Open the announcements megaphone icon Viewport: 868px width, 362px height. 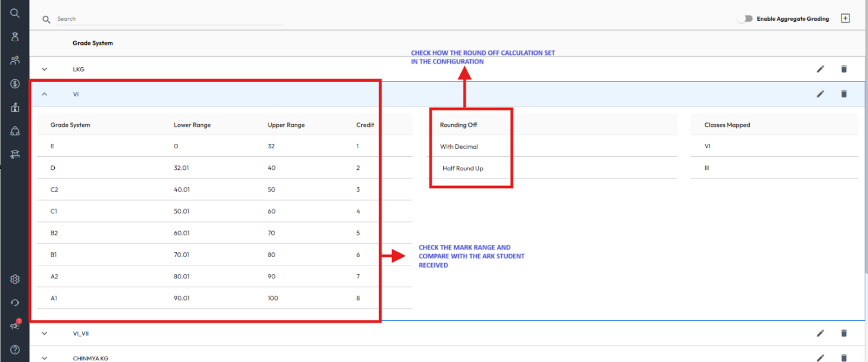pos(15,326)
